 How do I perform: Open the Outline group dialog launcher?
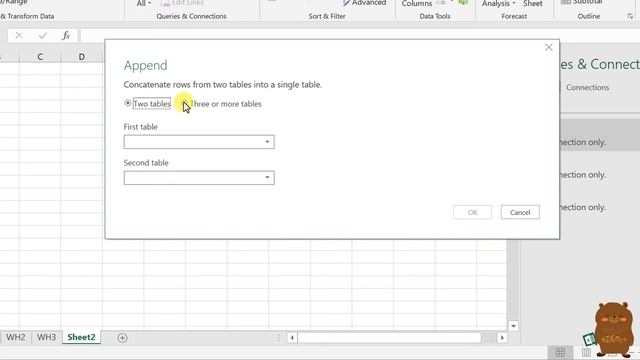point(630,16)
